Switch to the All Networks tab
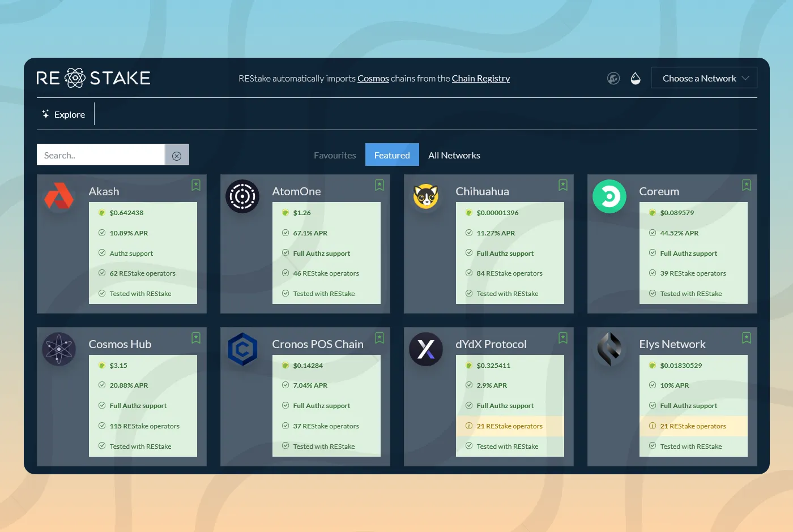 [454, 155]
